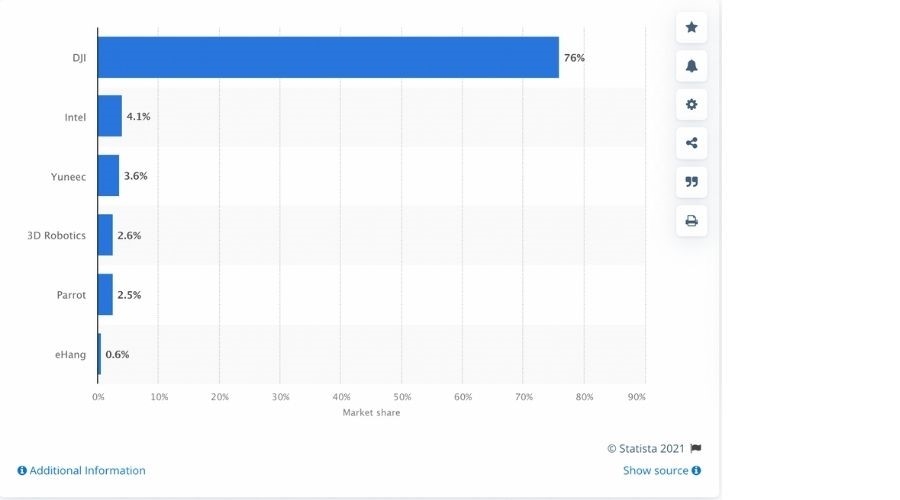Click the 3D Robotics axis label

click(x=56, y=235)
